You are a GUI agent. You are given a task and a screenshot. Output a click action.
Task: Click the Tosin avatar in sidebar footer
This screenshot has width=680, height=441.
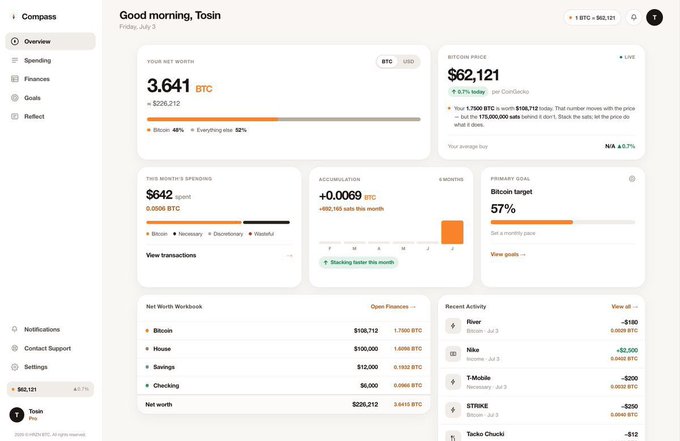pyautogui.click(x=17, y=415)
